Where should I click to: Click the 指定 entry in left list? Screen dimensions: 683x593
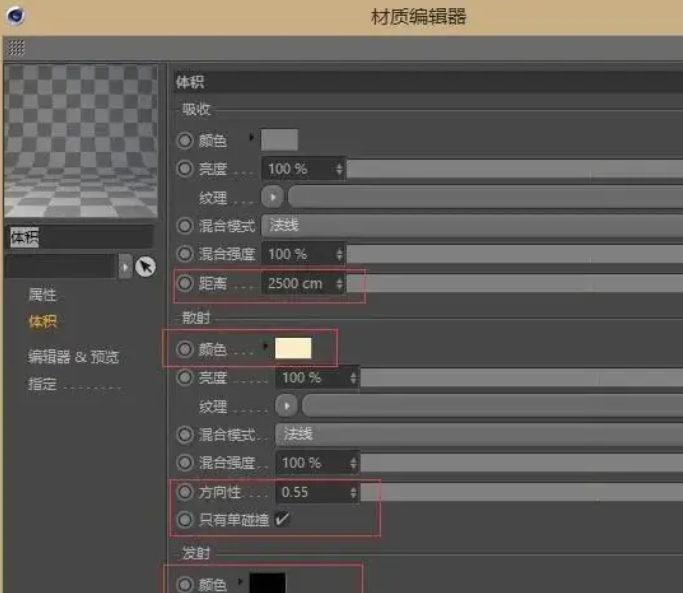(x=42, y=384)
